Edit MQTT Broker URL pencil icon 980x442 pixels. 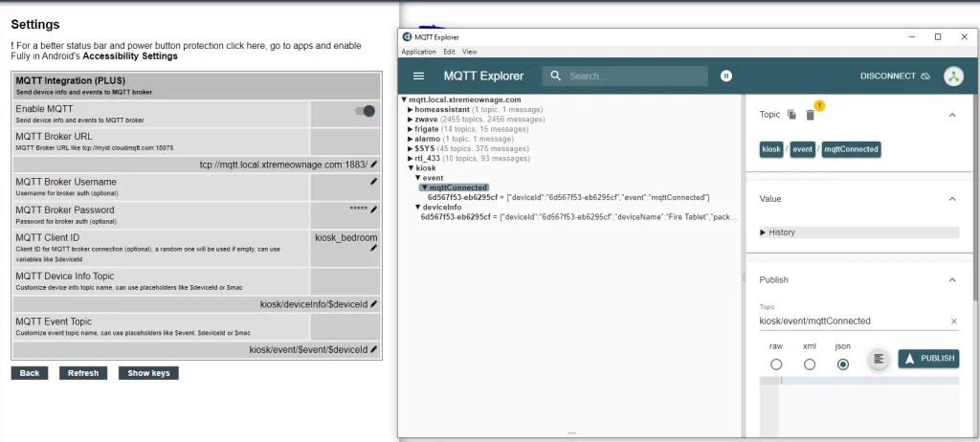(x=374, y=164)
